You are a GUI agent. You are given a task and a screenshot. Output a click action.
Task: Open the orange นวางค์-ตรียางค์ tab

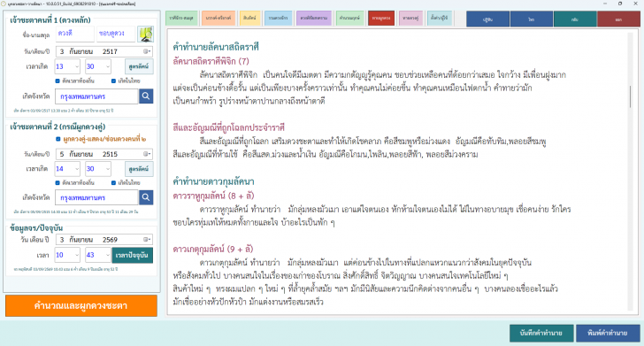pos(218,18)
